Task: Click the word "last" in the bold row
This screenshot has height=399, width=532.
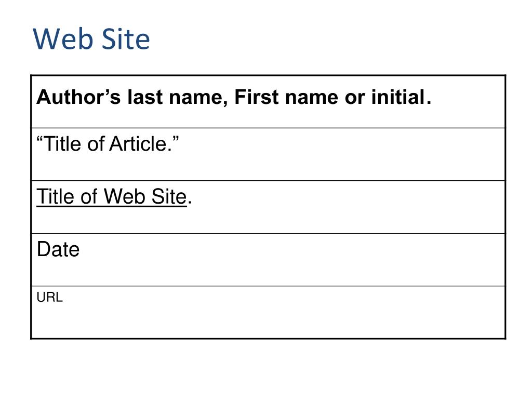Action: click(x=145, y=97)
